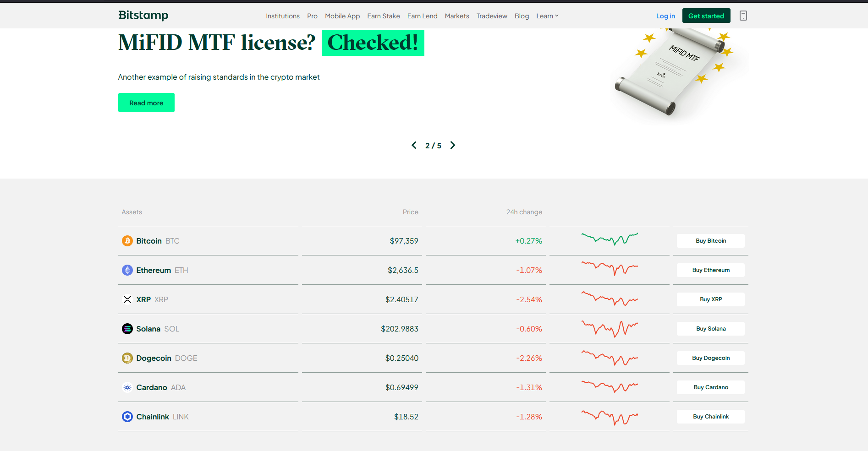Open the Blog nav item
This screenshot has height=451, width=868.
[522, 16]
